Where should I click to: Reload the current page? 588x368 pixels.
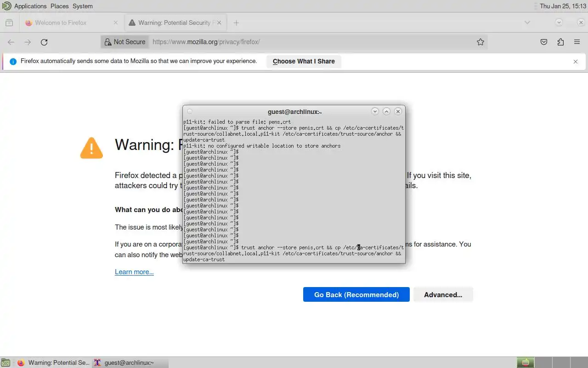[44, 42]
